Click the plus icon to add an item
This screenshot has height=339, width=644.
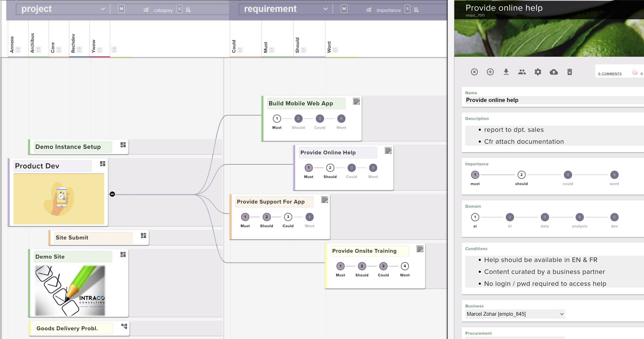490,72
